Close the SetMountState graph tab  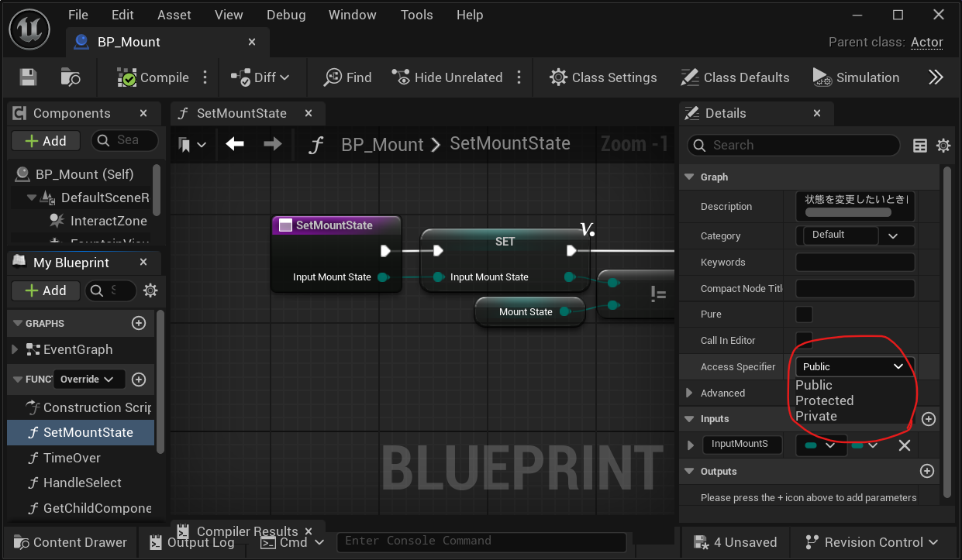(x=309, y=113)
